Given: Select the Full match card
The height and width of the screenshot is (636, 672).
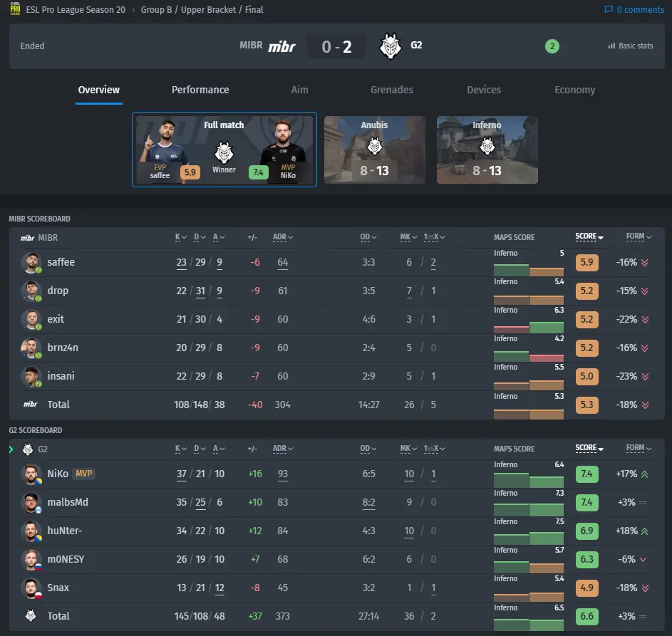Looking at the screenshot, I should pyautogui.click(x=224, y=150).
